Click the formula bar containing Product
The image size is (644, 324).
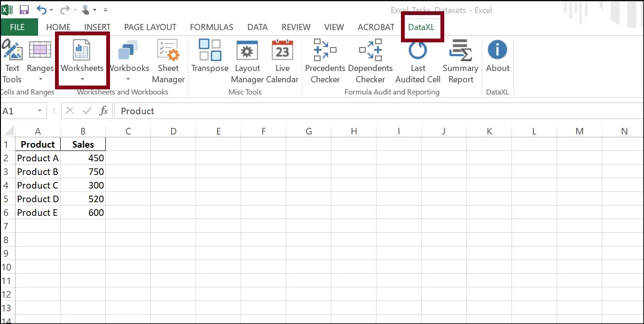coord(378,111)
